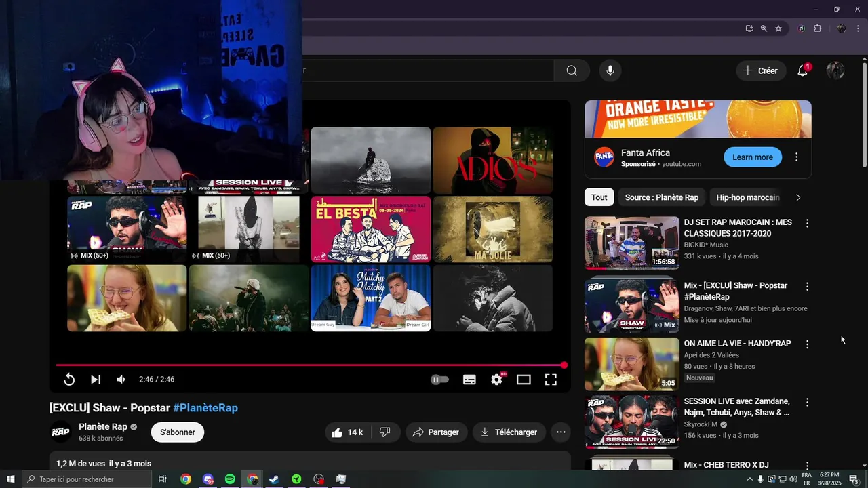
Task: Open the green Razer taskbar icon
Action: tap(296, 479)
